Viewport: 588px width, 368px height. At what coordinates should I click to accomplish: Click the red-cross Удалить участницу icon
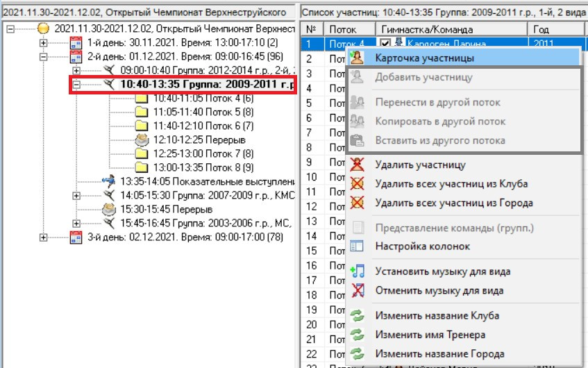pos(358,165)
